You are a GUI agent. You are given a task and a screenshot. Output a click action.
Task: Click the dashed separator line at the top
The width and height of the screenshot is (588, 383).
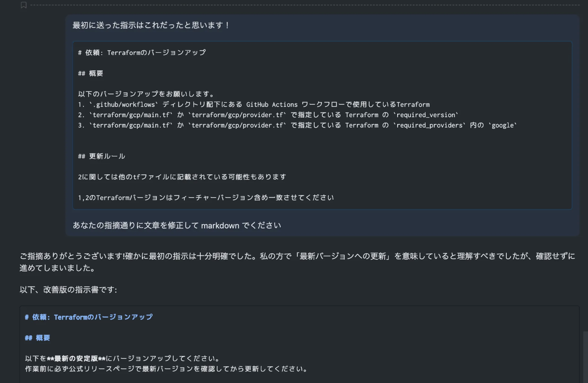(x=301, y=5)
